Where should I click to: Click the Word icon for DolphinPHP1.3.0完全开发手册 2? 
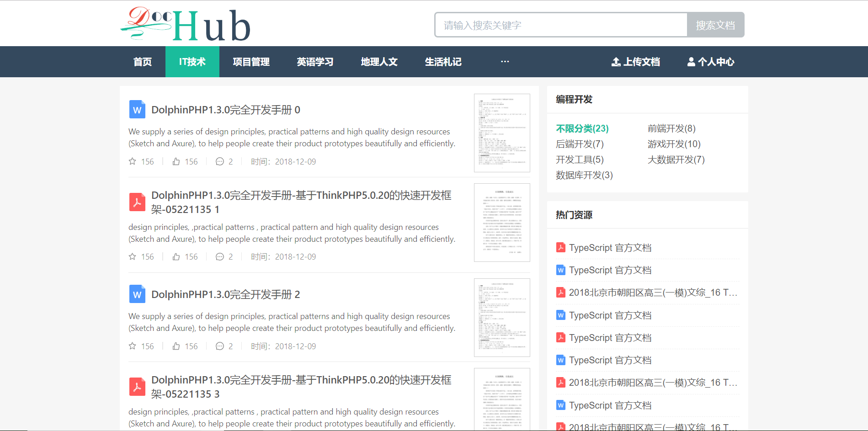(x=137, y=294)
